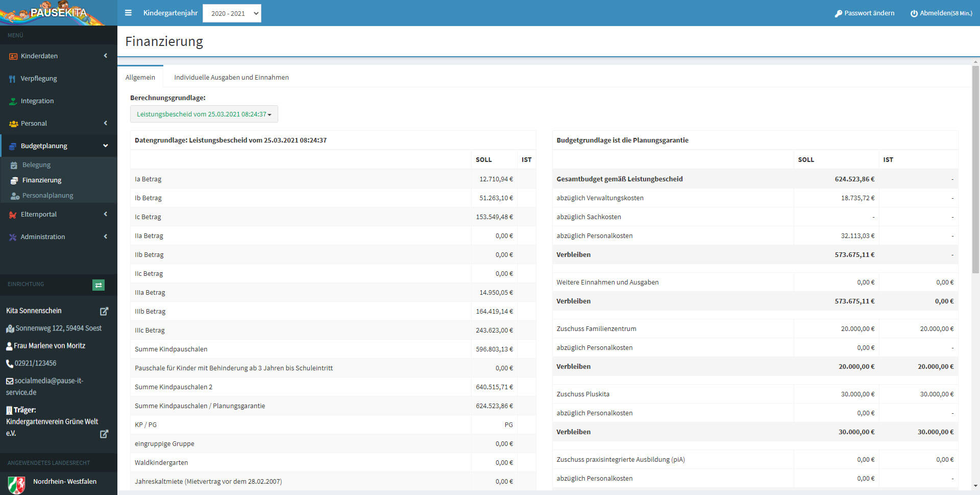The height and width of the screenshot is (495, 980).
Task: Open the Kindergartenjahr 2020 - 2021 dropdown
Action: 232,13
